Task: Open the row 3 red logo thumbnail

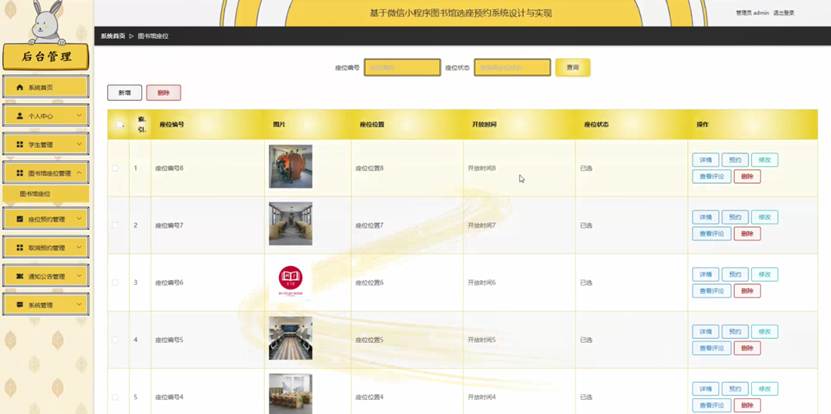Action: tap(290, 281)
